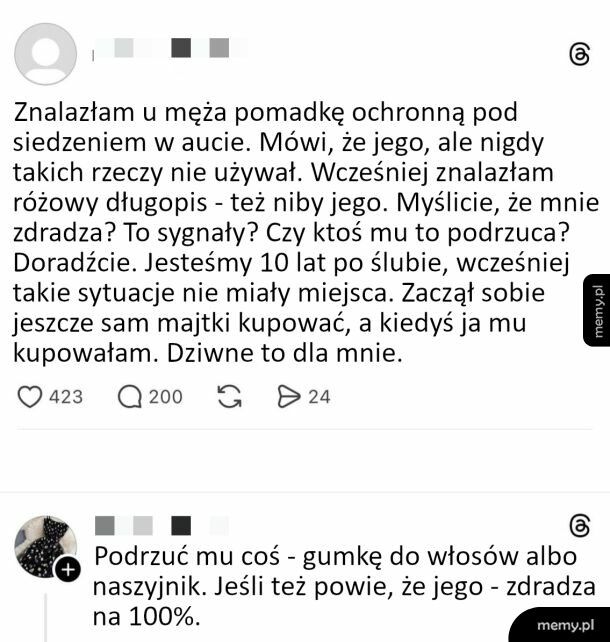Screen dimensions: 610x642
Task: Share the post via paper plane icon
Action: click(289, 397)
